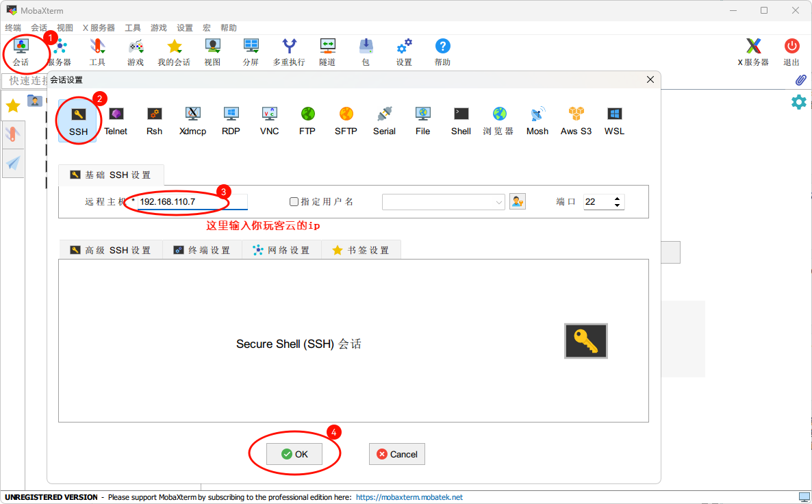Open the user credentials manager icon
Screen dimensions: 812x504
click(518, 202)
